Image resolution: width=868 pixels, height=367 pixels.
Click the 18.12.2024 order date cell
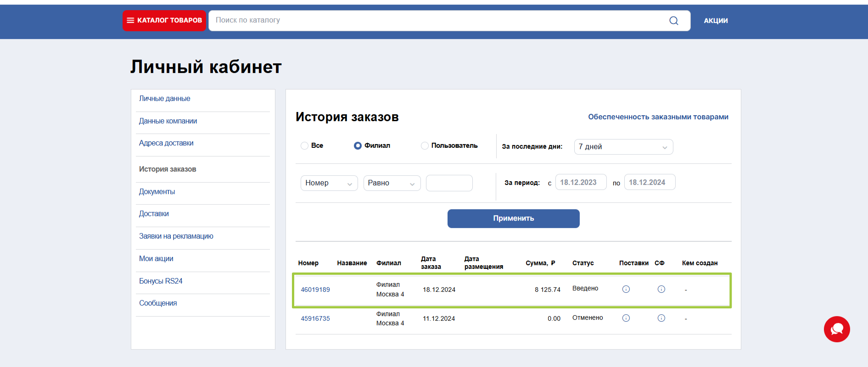tap(439, 289)
